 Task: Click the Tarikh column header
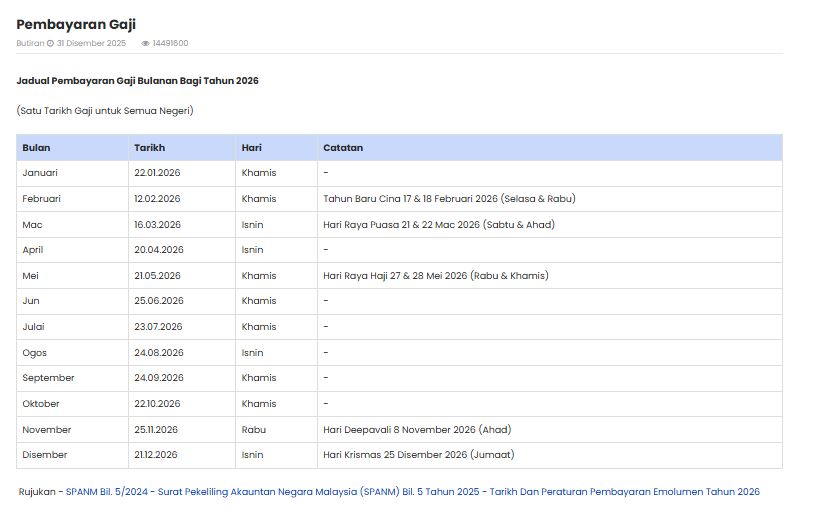[149, 148]
